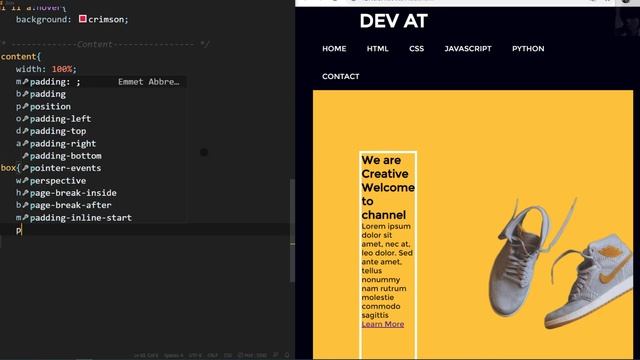Open the JAVASCRIPT nav link

click(468, 49)
